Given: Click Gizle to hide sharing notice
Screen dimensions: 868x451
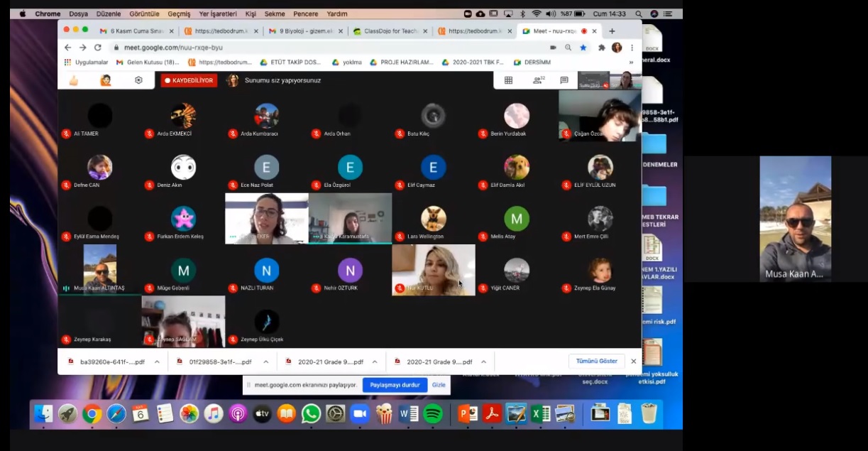Looking at the screenshot, I should 439,385.
